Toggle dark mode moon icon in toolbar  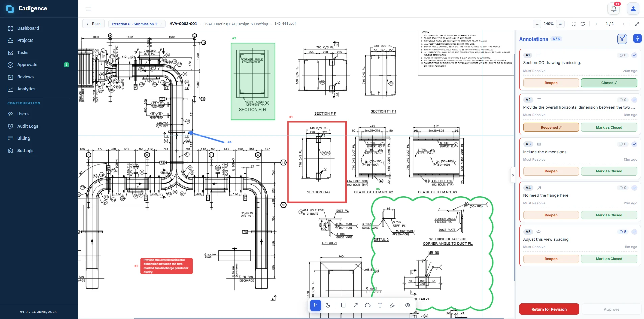[x=328, y=305]
